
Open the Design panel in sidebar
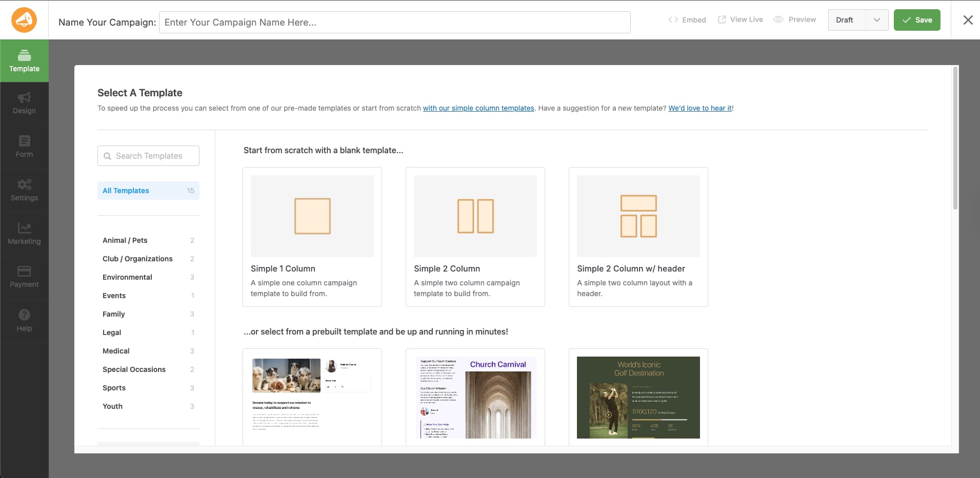(x=24, y=103)
